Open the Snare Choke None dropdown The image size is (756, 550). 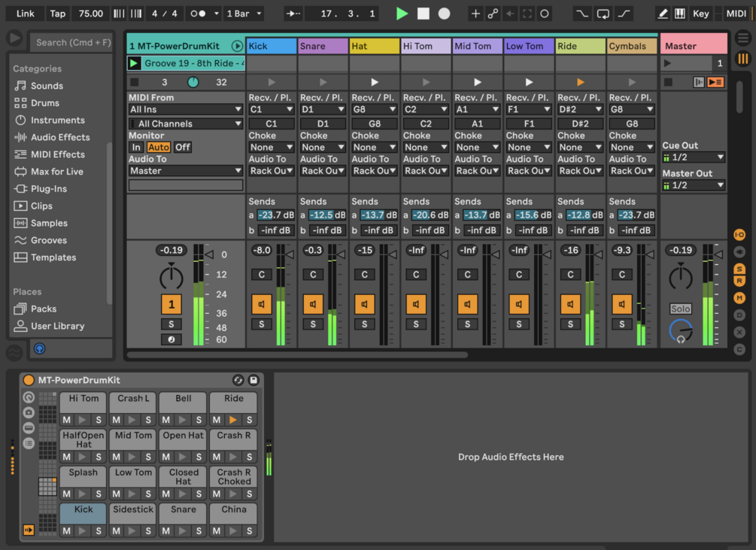[323, 147]
